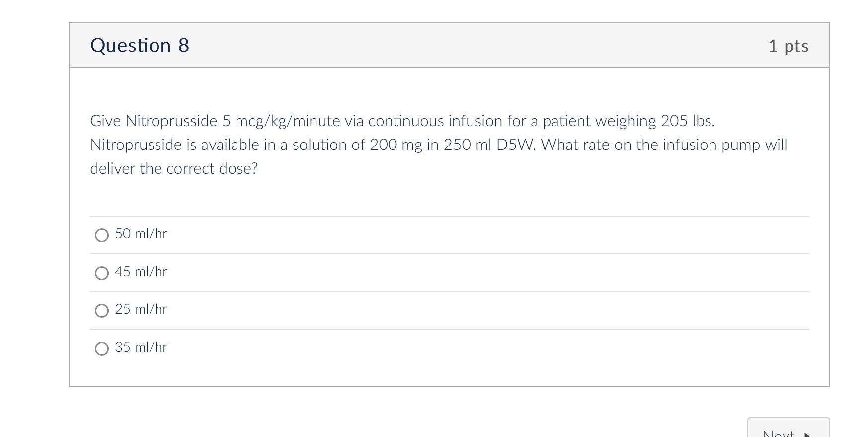Click the "25 ml/hr" answer label text
Screen dimensions: 868x437
(141, 309)
